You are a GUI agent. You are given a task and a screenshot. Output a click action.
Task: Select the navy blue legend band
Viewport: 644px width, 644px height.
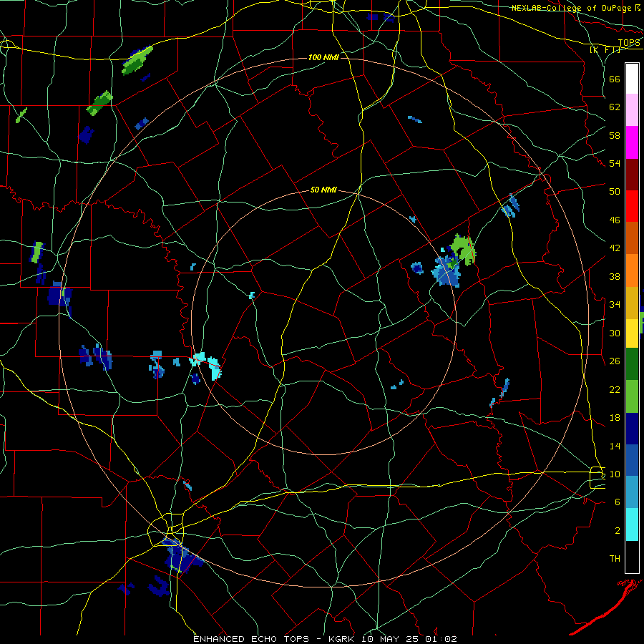(632, 429)
